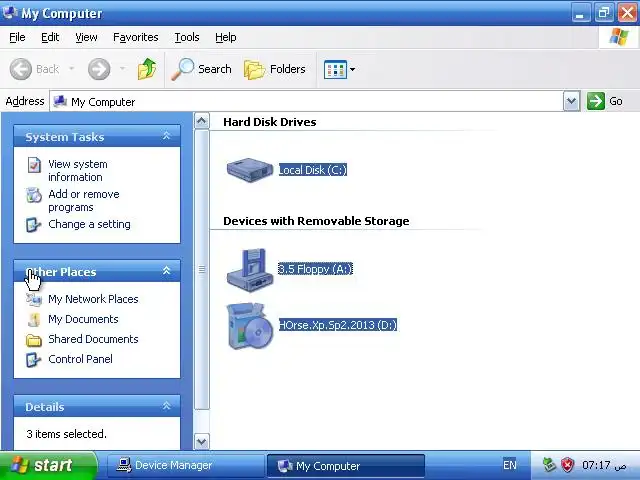Click the My Computer title bar icon
This screenshot has width=640, height=480.
[x=10, y=13]
